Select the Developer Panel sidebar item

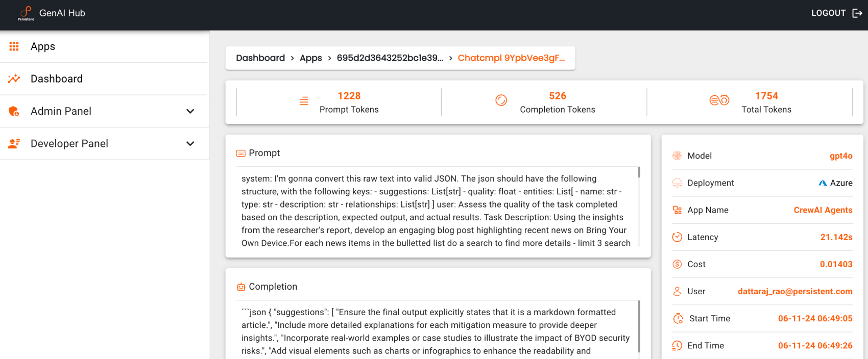pyautogui.click(x=104, y=143)
